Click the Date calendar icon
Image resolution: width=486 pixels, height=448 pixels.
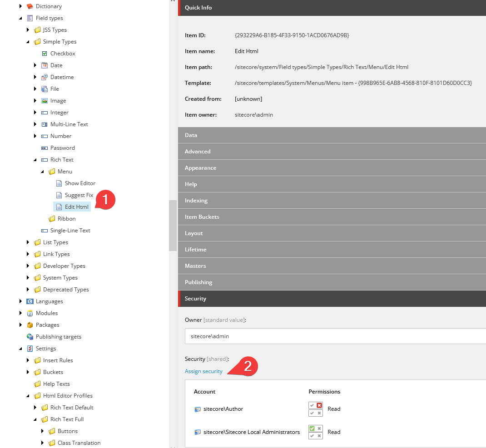point(45,65)
